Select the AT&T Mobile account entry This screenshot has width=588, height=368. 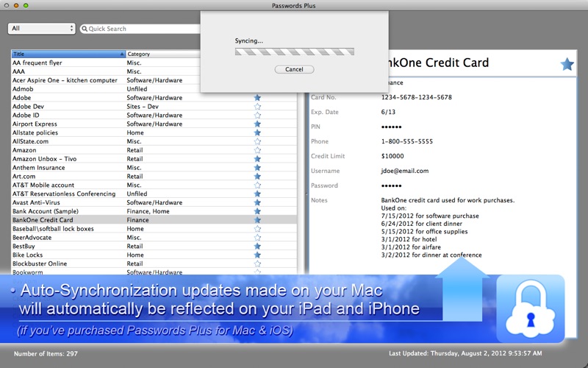[x=154, y=185]
